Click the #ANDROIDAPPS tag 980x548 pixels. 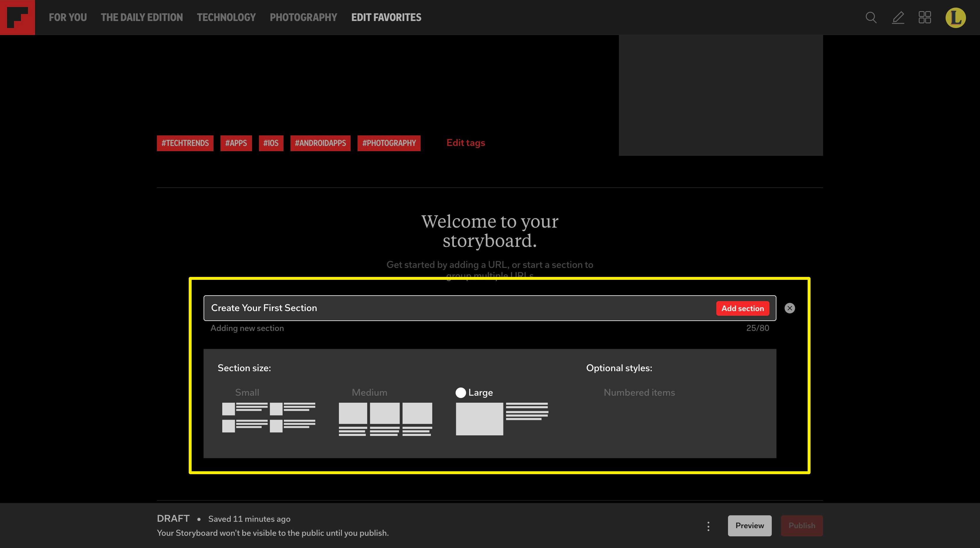(x=320, y=143)
